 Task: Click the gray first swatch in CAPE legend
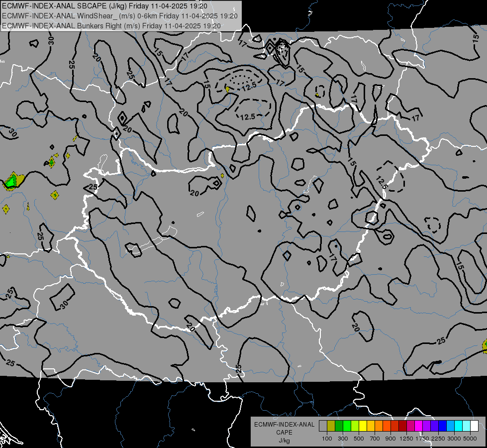(x=323, y=426)
